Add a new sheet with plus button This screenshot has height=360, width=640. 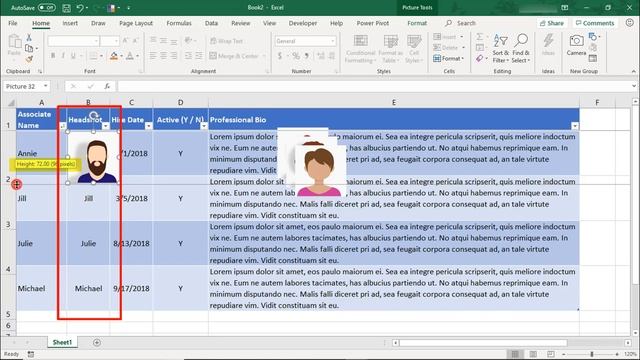point(97,342)
